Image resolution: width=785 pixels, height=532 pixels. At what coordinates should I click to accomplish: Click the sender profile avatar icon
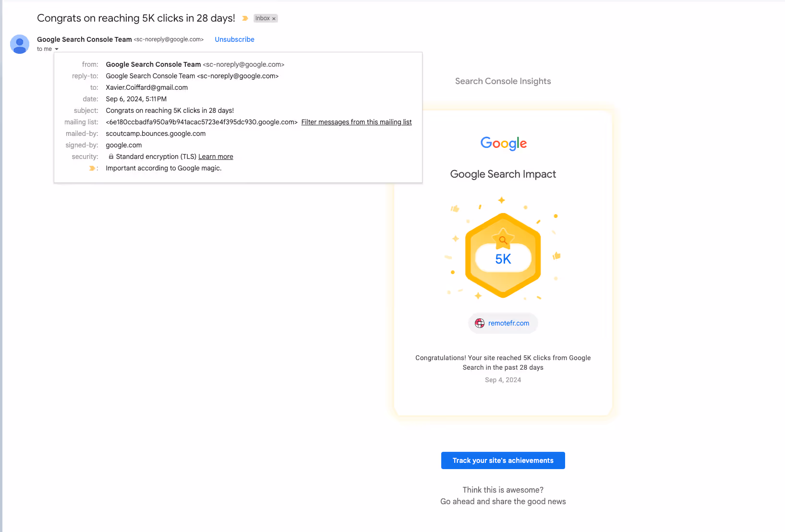click(20, 44)
